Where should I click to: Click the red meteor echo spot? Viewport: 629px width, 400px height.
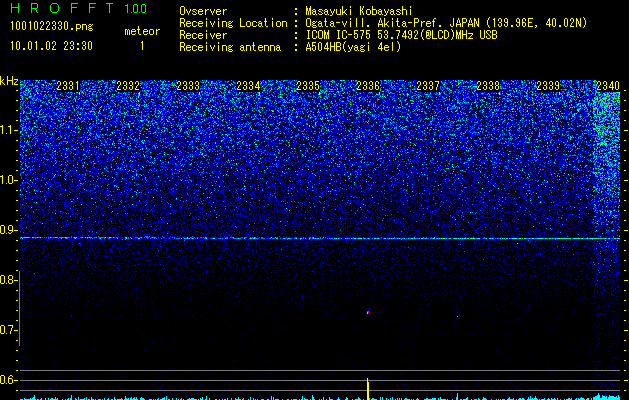point(368,312)
